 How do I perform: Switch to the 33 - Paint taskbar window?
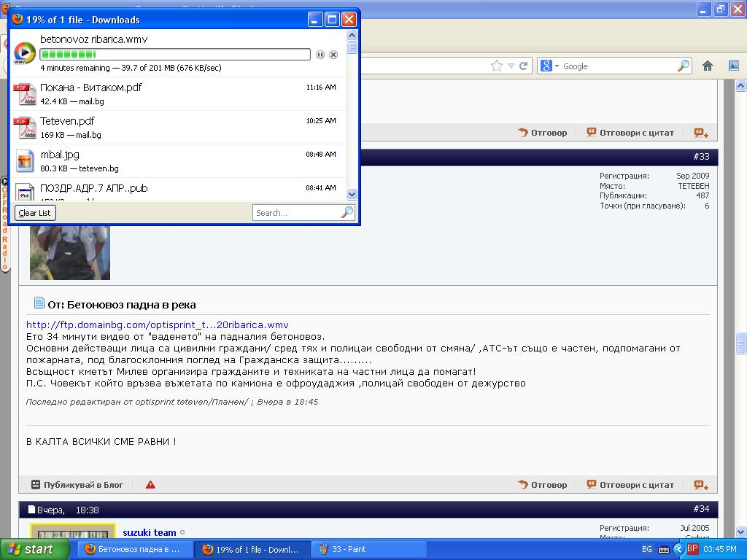coord(367,549)
